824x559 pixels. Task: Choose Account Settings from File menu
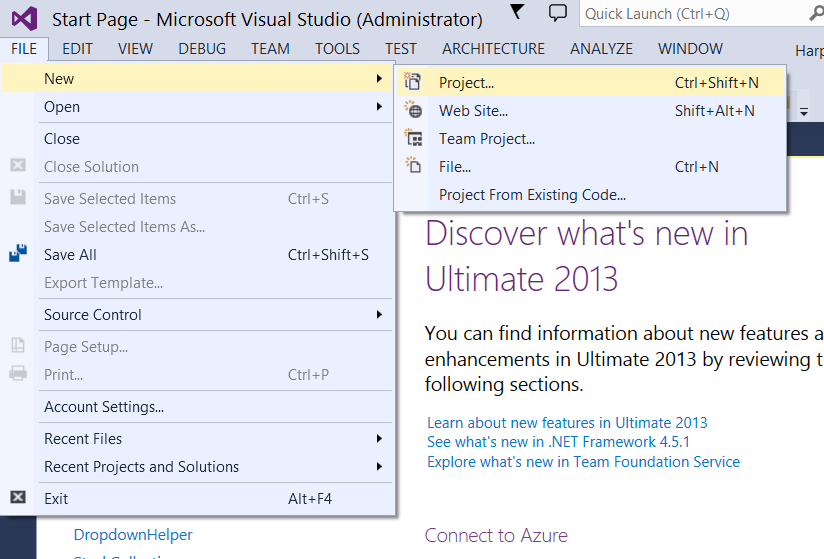pyautogui.click(x=104, y=407)
